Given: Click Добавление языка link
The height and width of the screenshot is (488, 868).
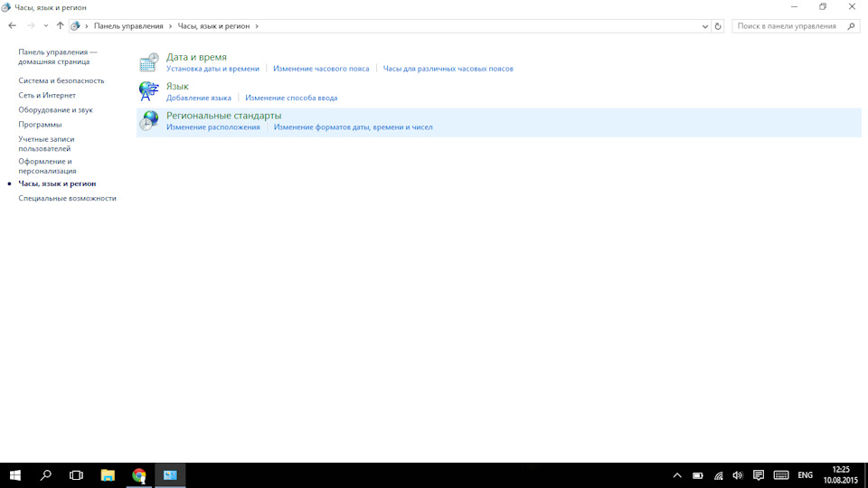Looking at the screenshot, I should click(x=199, y=98).
